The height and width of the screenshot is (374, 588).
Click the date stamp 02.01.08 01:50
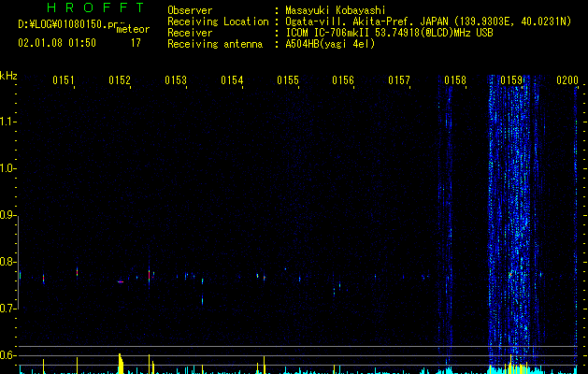pos(57,43)
